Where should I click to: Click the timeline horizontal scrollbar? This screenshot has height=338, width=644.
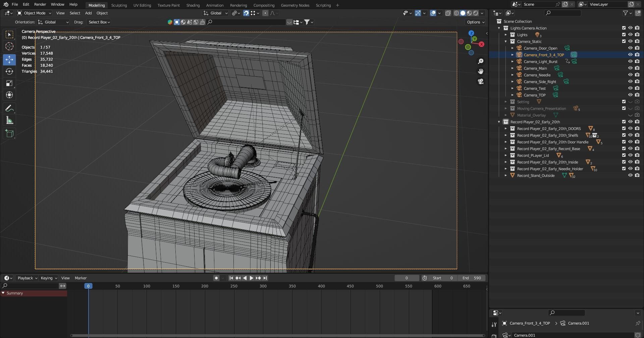277,335
